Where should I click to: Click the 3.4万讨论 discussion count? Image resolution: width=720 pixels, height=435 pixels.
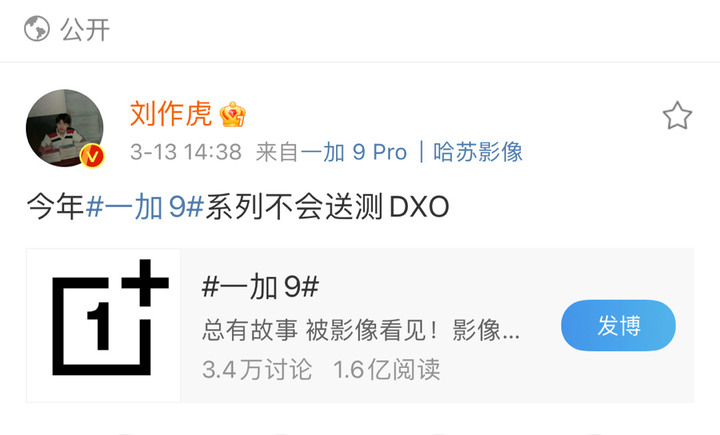257,369
